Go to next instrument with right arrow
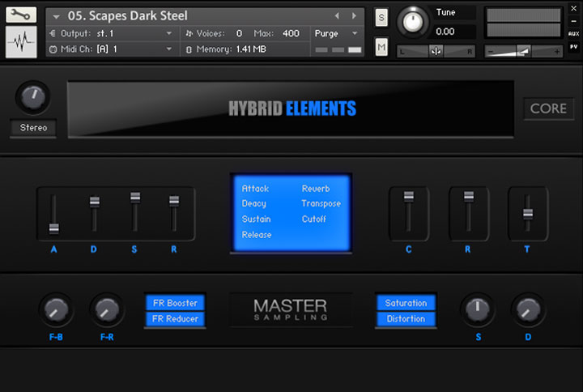The height and width of the screenshot is (392, 583). tap(354, 15)
